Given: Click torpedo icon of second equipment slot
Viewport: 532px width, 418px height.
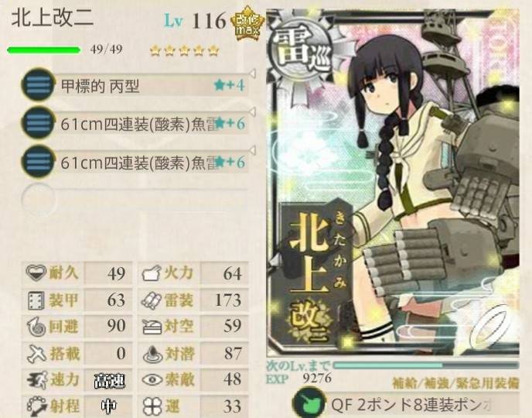Looking at the screenshot, I should pos(38,122).
